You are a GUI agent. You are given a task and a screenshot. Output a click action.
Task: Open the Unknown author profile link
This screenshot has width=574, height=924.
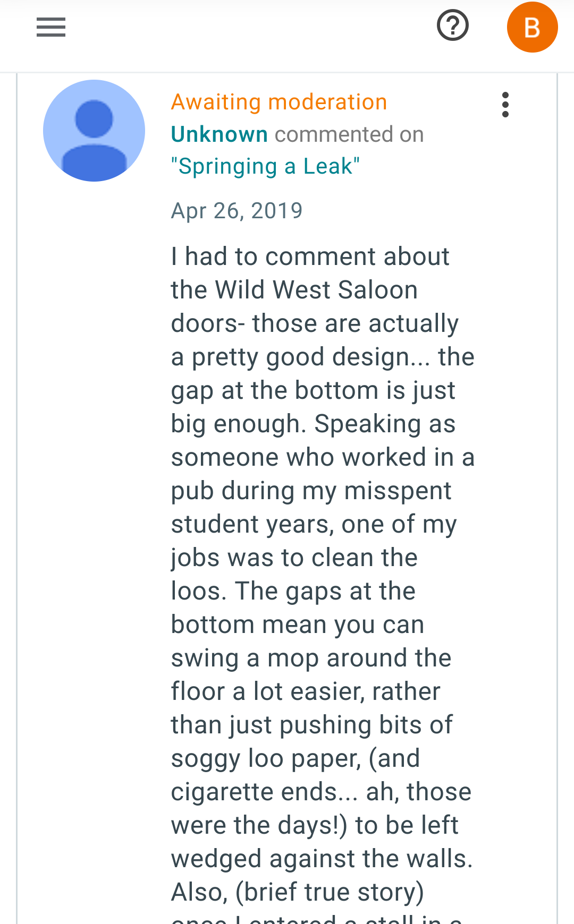[219, 134]
